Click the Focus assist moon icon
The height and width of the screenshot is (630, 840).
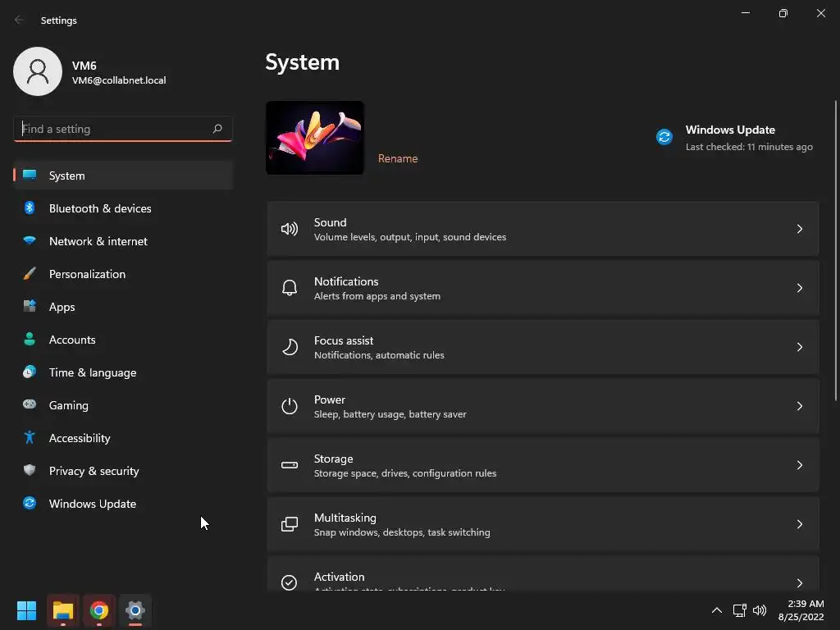point(290,347)
